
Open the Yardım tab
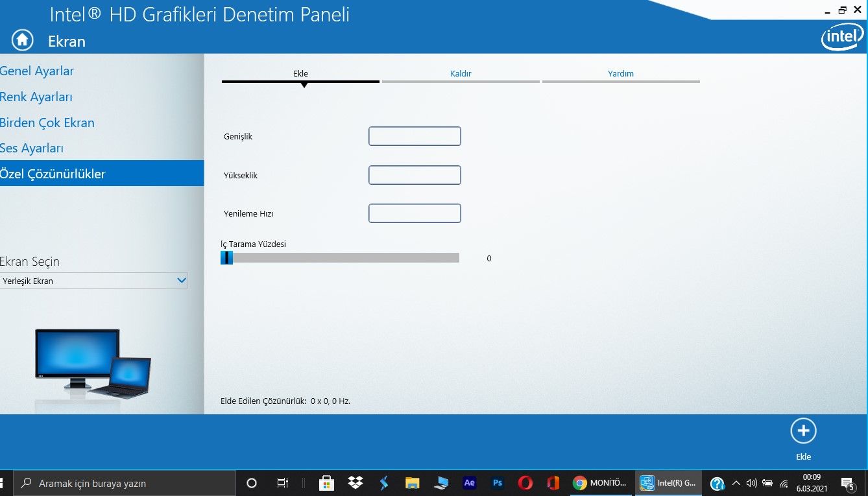(621, 74)
